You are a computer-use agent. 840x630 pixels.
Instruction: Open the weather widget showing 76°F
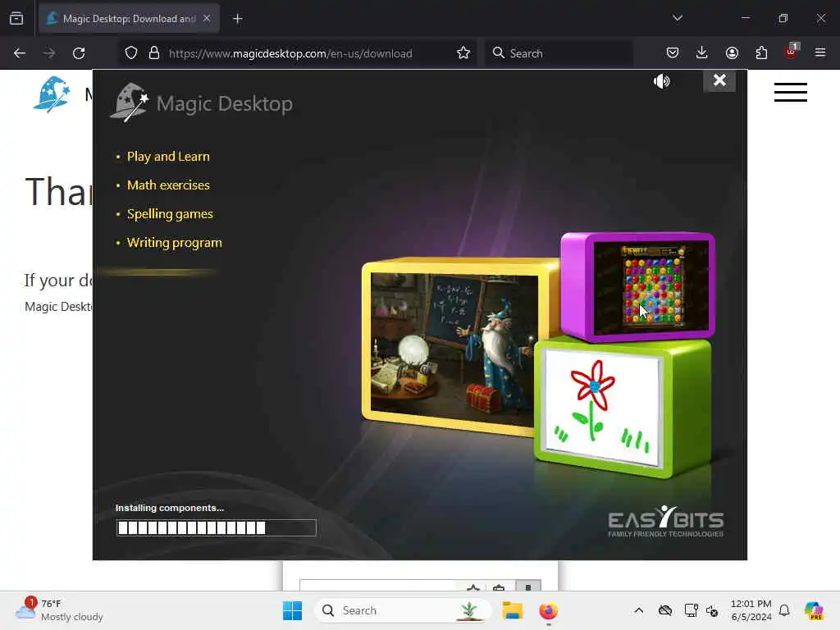[59, 609]
